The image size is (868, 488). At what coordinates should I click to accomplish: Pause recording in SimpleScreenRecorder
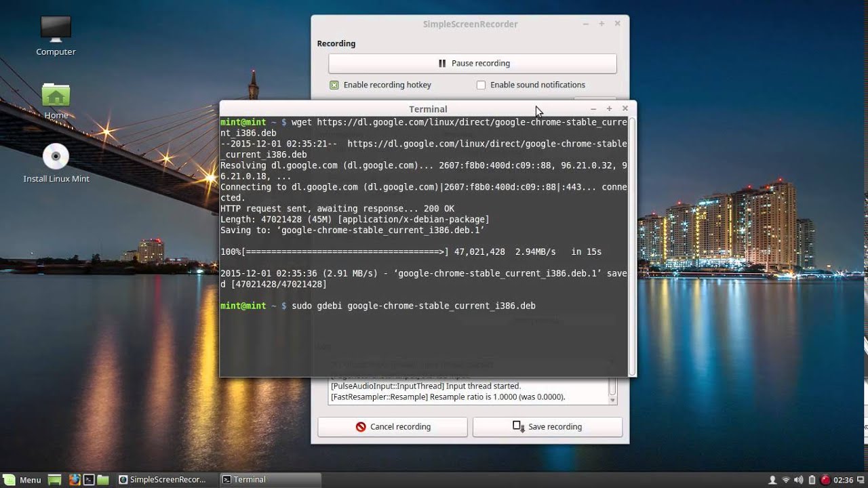[x=473, y=63]
